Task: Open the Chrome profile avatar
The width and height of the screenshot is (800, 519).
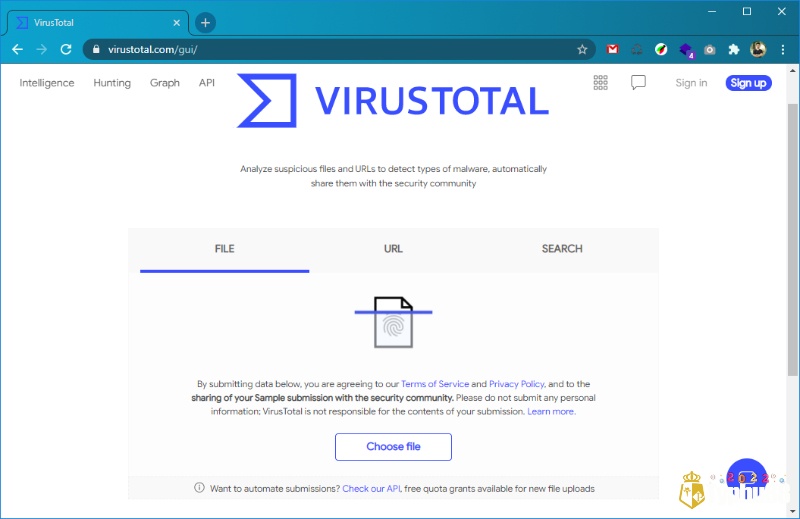Action: coord(758,50)
